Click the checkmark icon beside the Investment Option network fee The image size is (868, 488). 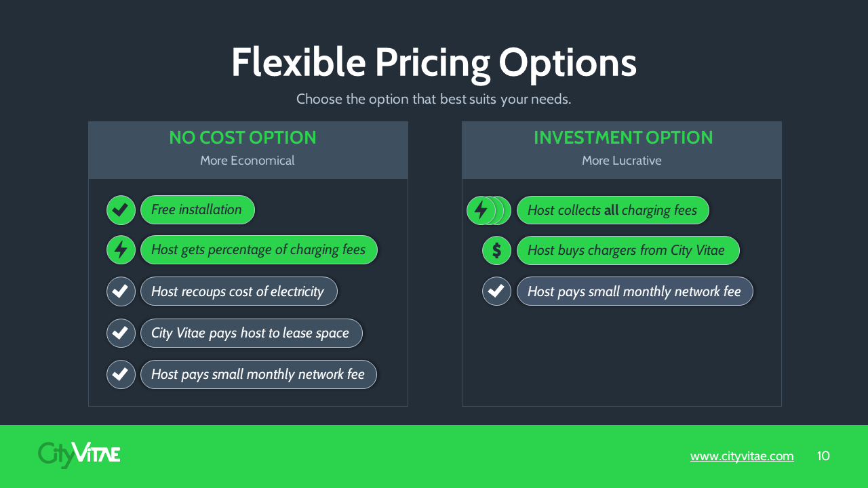496,291
